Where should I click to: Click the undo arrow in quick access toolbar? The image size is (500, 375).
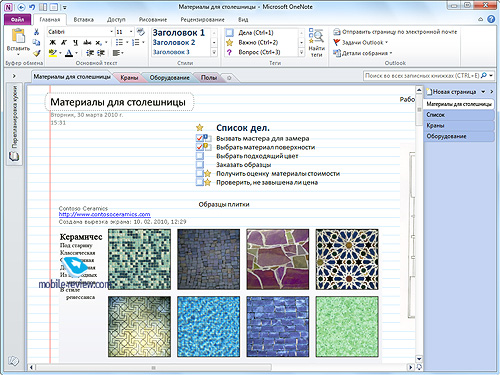[32, 7]
